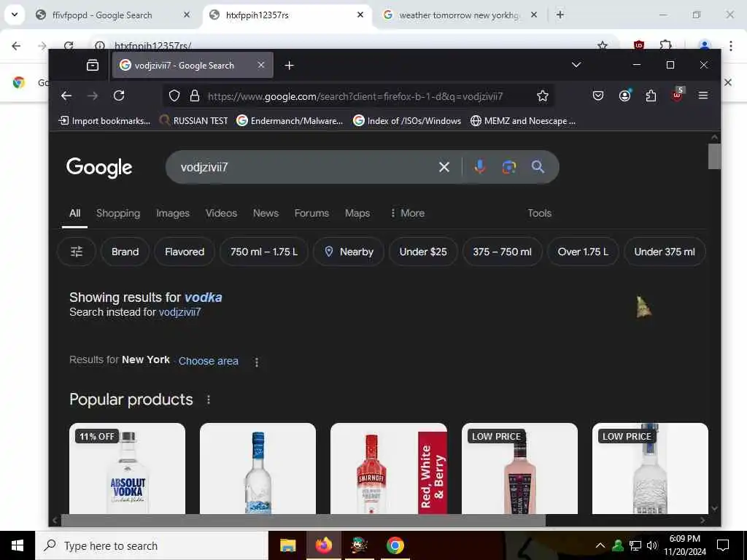The height and width of the screenshot is (560, 747).
Task: Open a new tab in Firefox
Action: (x=289, y=66)
